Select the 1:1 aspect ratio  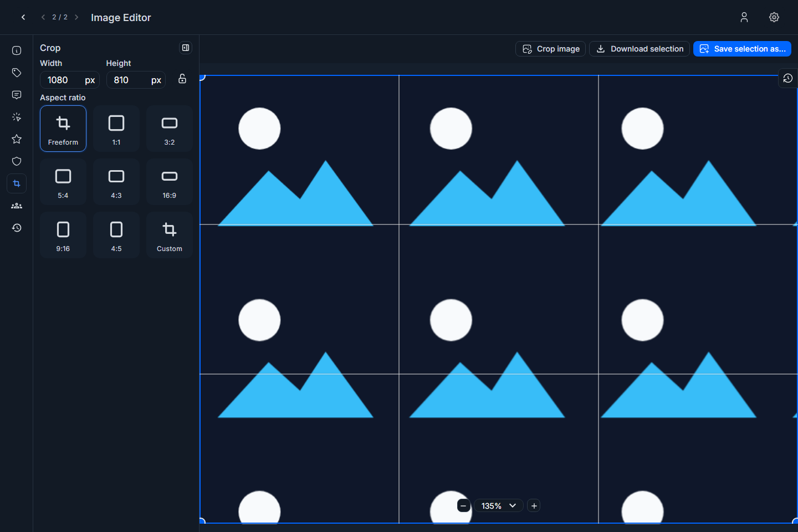click(116, 129)
